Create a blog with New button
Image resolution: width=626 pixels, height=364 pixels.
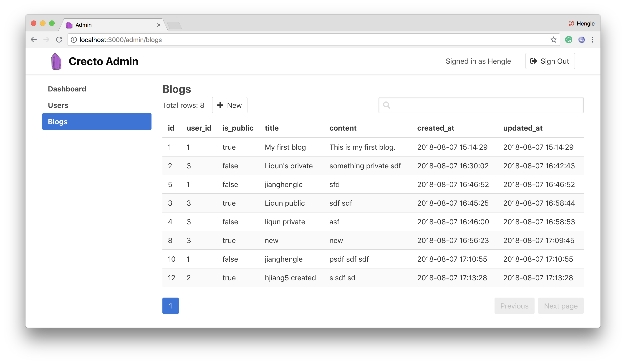pyautogui.click(x=229, y=105)
